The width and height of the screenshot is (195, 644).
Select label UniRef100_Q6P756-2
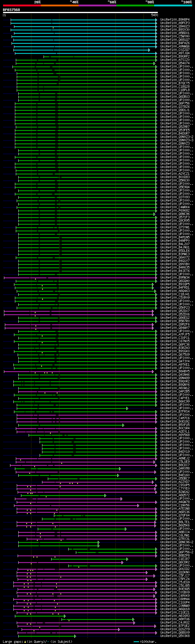click(x=177, y=552)
